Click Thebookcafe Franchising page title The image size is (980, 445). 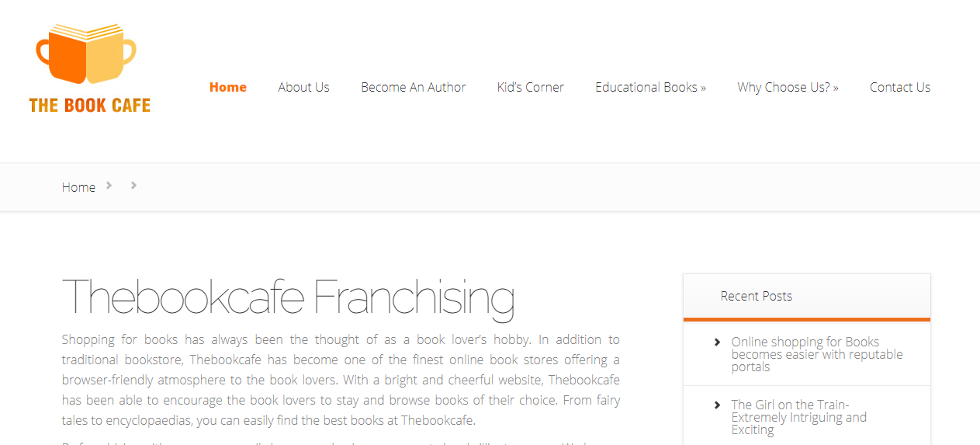[x=288, y=297]
